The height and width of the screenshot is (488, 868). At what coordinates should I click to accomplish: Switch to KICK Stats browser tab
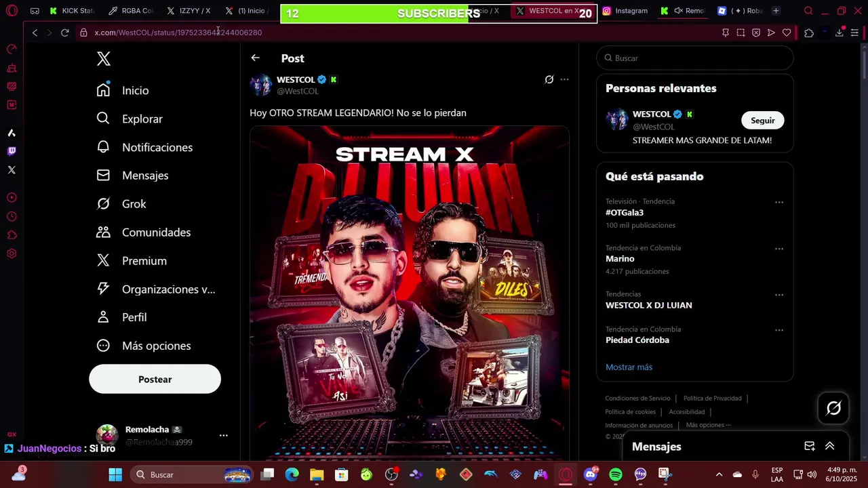coord(73,11)
